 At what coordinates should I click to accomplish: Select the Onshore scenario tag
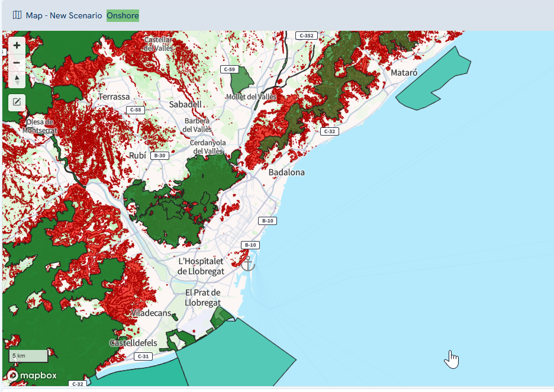point(123,15)
